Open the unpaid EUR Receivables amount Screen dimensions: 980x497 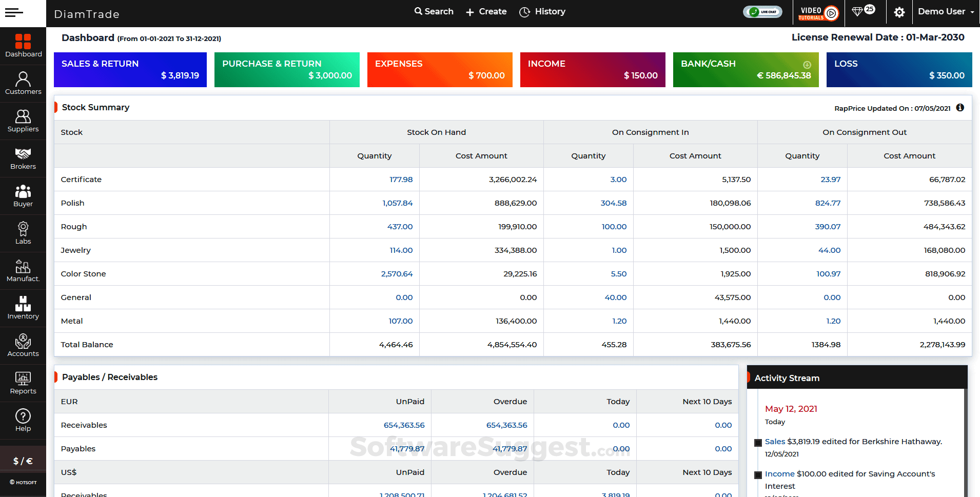tap(405, 425)
